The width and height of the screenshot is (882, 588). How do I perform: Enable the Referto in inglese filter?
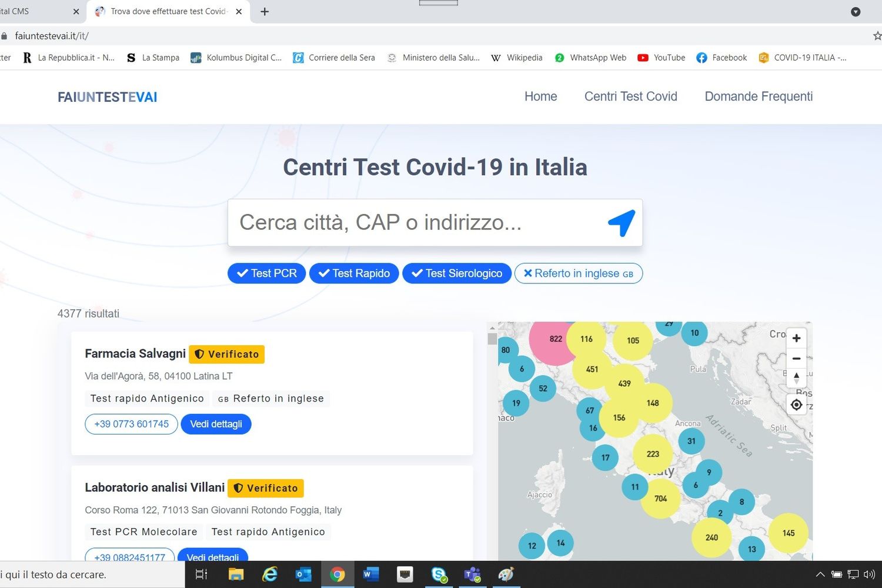coord(578,273)
